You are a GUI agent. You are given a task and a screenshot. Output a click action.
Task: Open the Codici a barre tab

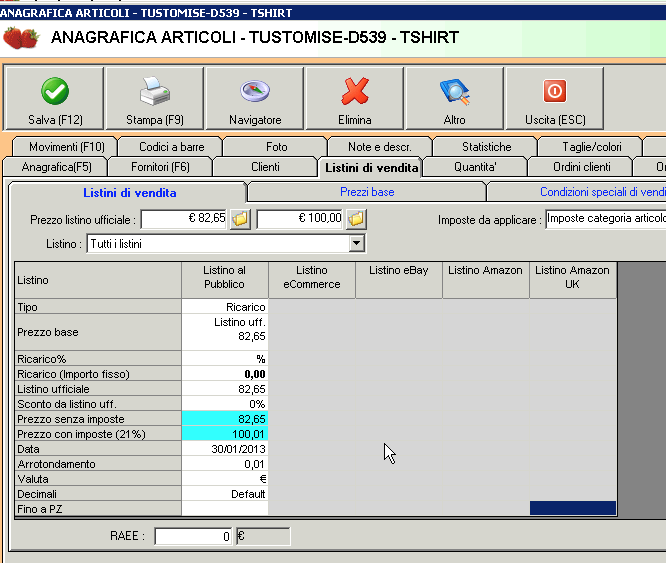coord(170,147)
